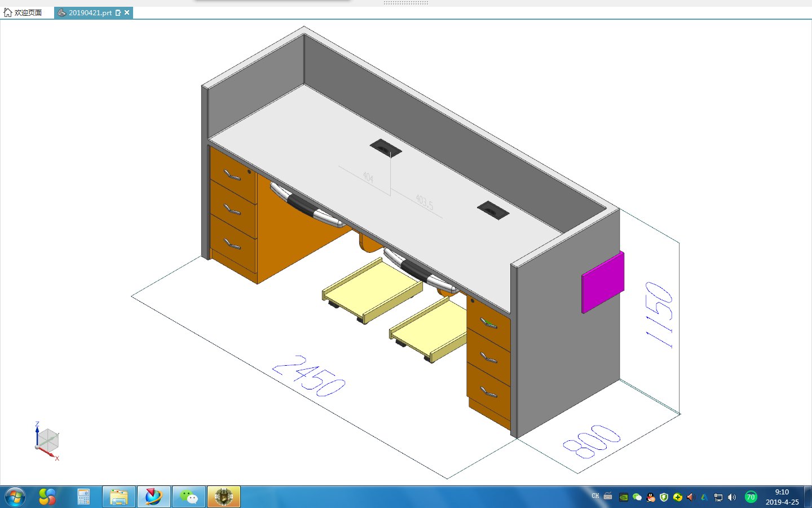Open the file explorer taskbar icon
This screenshot has height=508, width=812.
[x=119, y=497]
